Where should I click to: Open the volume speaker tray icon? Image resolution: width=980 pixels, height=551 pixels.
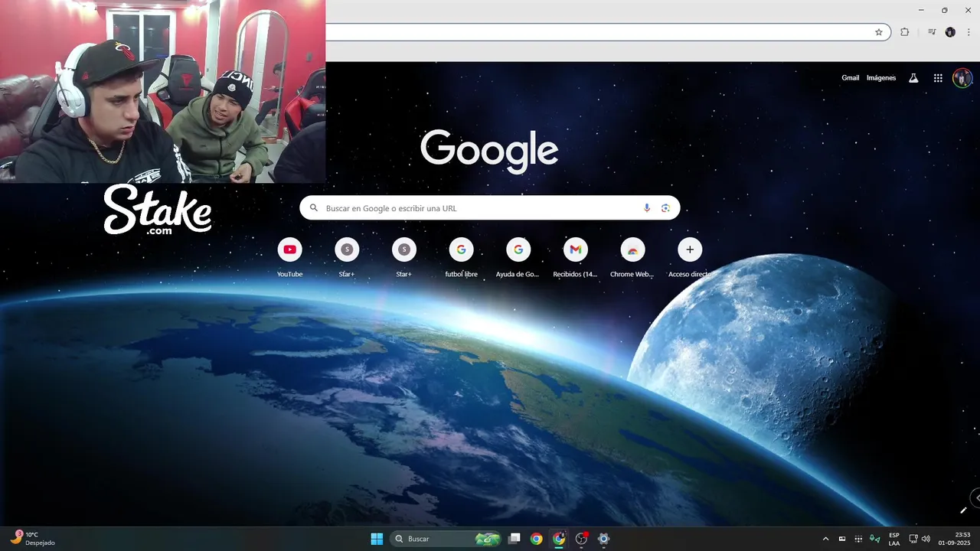tap(926, 539)
